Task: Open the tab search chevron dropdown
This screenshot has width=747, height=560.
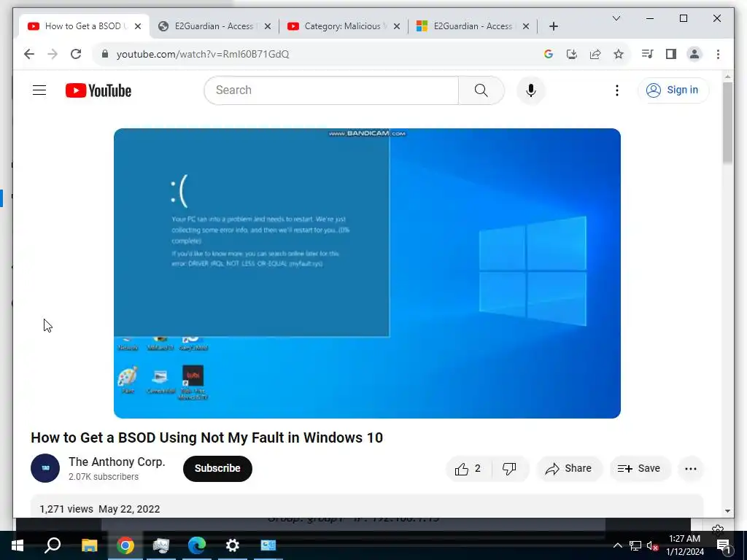Action: coord(616,18)
